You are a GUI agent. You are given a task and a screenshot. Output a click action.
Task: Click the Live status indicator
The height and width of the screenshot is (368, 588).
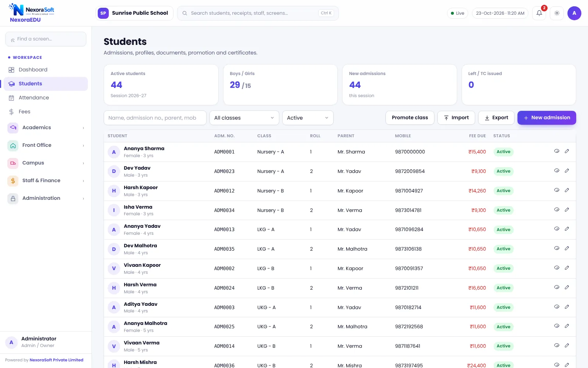(x=458, y=13)
